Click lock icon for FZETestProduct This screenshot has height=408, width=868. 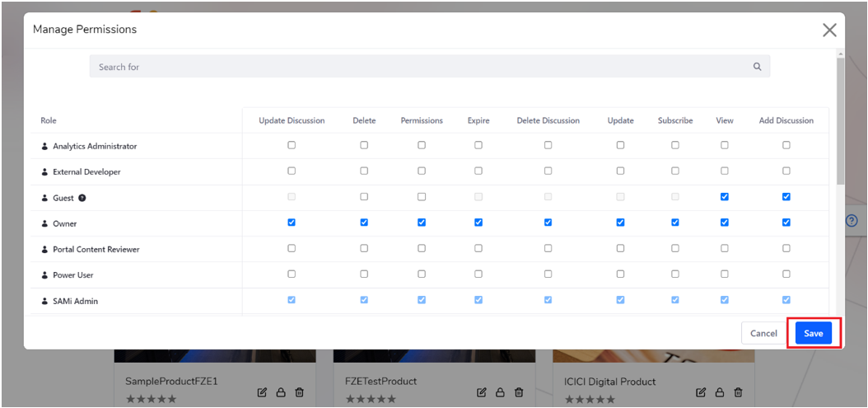click(500, 392)
